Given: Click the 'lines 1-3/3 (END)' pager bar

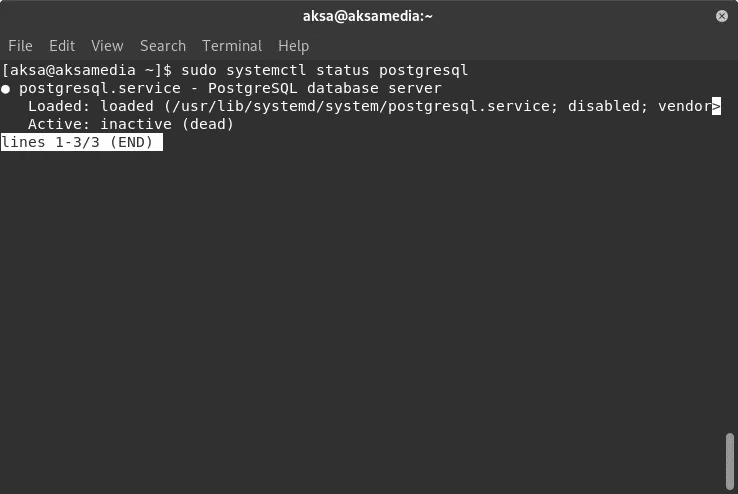Looking at the screenshot, I should tap(82, 142).
